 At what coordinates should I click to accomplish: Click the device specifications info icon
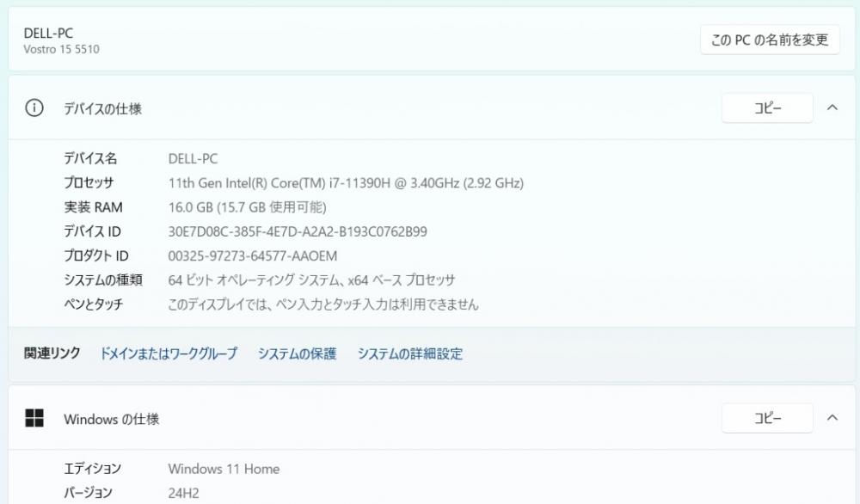(34, 108)
